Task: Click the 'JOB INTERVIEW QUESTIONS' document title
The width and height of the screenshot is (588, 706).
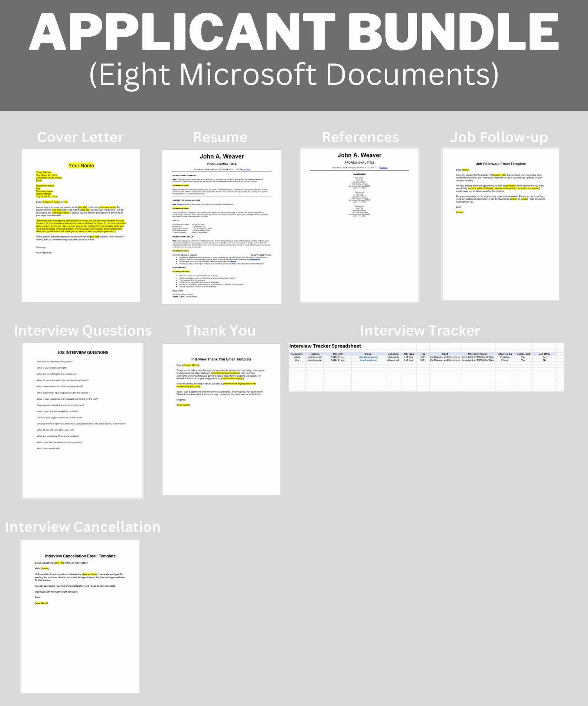Action: (83, 353)
